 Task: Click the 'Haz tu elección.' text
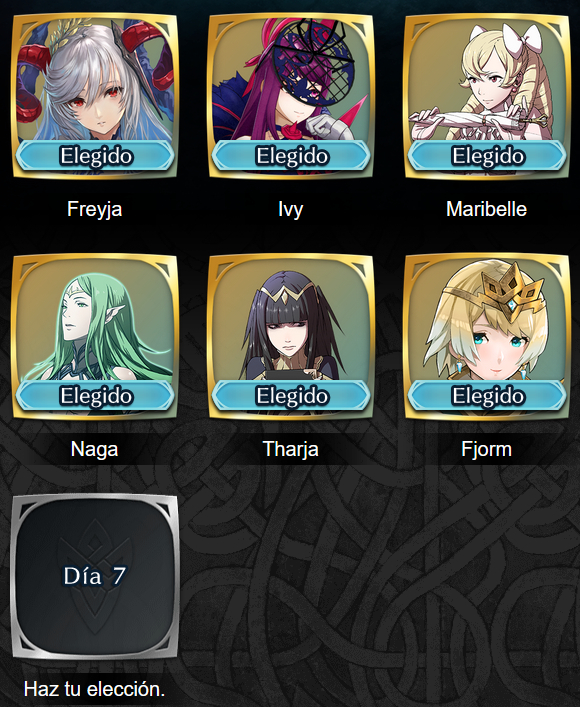[94, 689]
